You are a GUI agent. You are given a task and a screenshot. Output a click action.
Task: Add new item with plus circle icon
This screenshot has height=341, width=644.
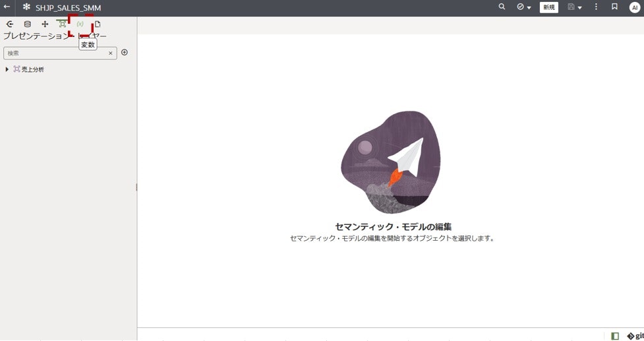(125, 52)
